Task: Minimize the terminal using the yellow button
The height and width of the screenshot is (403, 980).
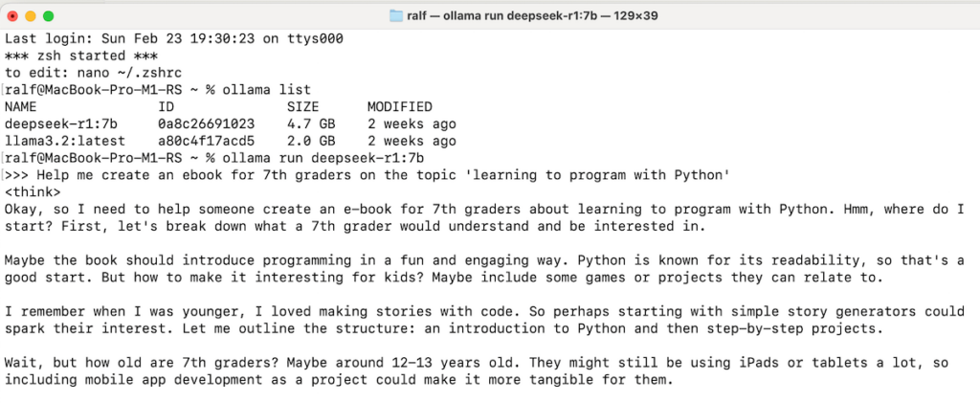Action: 31,16
